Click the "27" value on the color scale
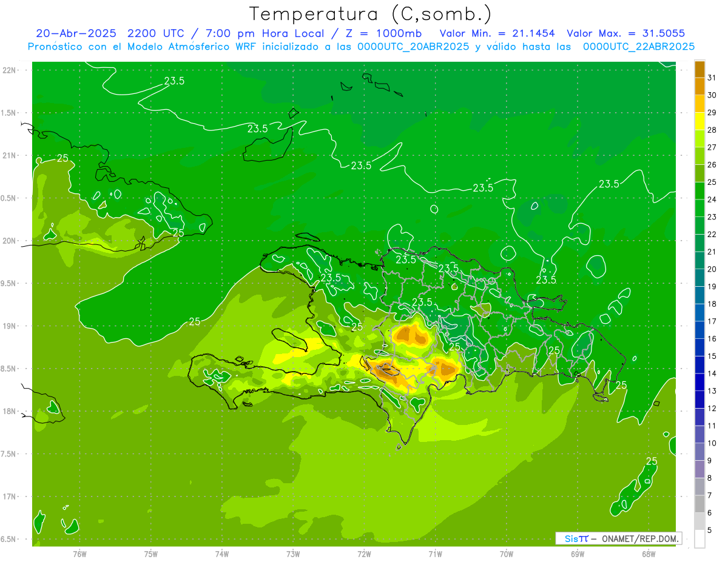The height and width of the screenshot is (562, 728). click(x=712, y=147)
